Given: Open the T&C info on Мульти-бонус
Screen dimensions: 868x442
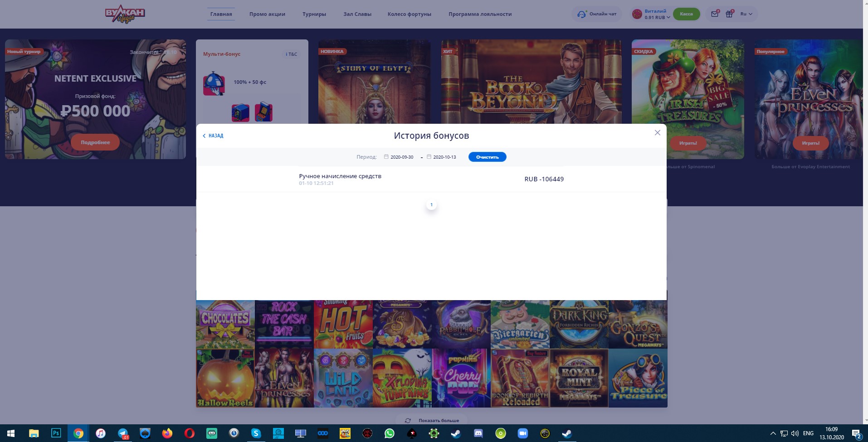Looking at the screenshot, I should tap(292, 54).
